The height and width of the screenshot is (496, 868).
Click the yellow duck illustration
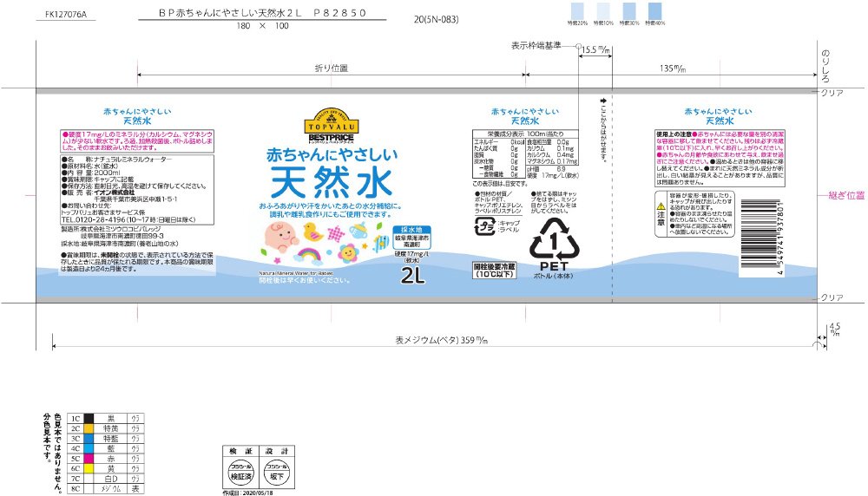312,232
